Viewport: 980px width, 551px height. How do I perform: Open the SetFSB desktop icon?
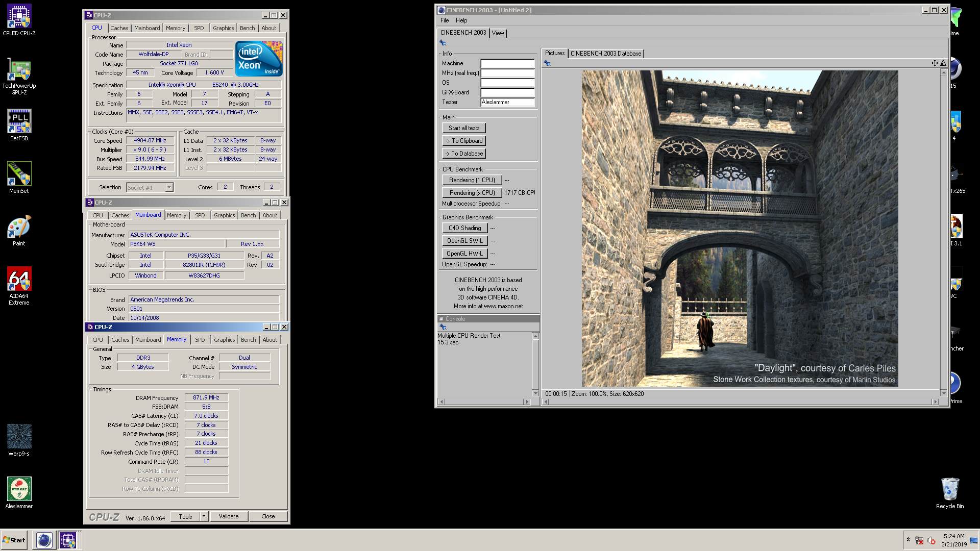(19, 125)
